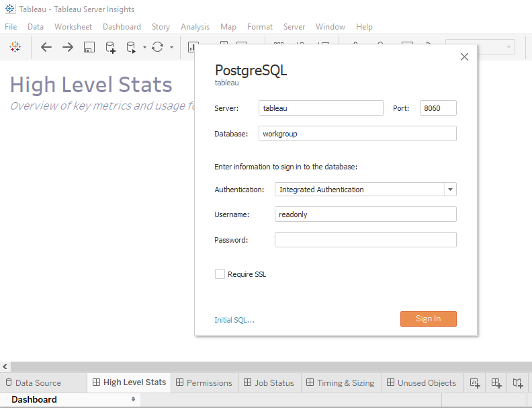This screenshot has height=408, width=532.
Task: Click the New Worksheet tab icon
Action: click(x=475, y=383)
